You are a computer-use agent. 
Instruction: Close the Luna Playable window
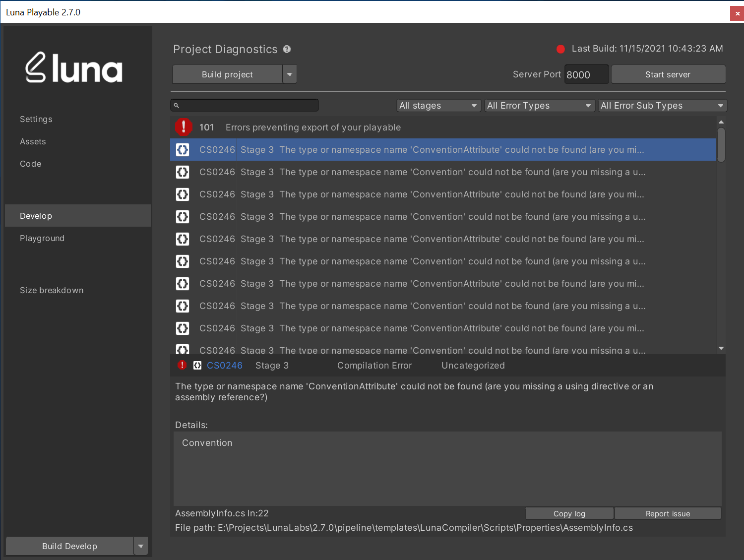click(737, 13)
